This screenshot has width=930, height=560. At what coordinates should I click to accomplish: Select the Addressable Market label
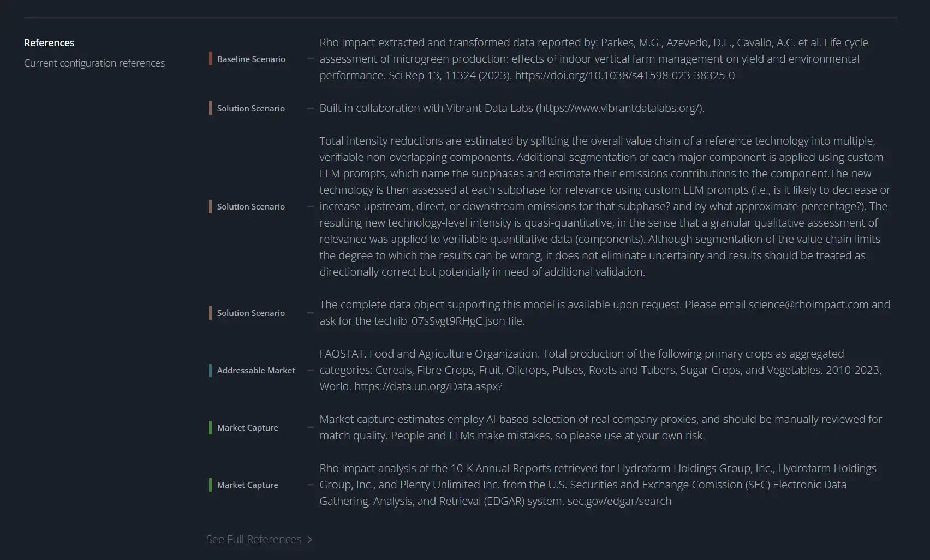256,370
